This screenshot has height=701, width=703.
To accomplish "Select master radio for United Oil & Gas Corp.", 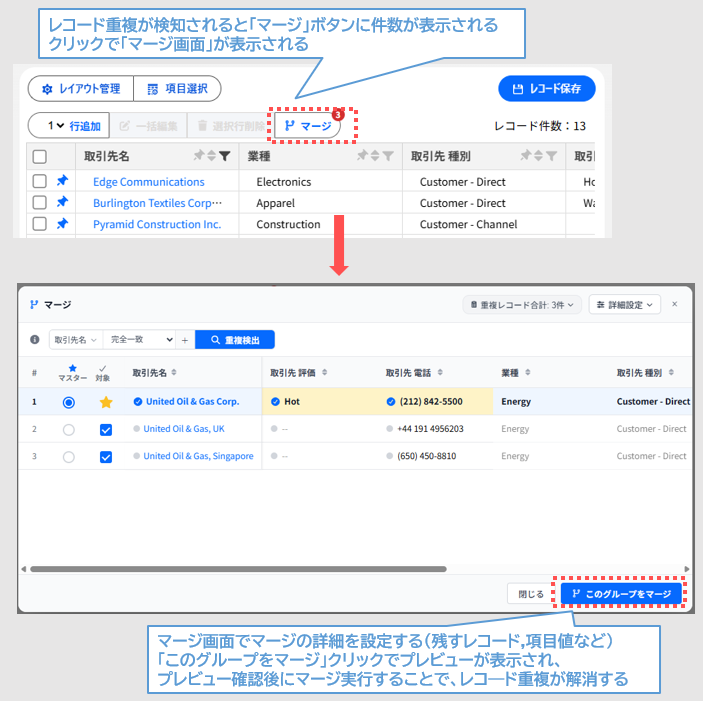I will pos(69,402).
